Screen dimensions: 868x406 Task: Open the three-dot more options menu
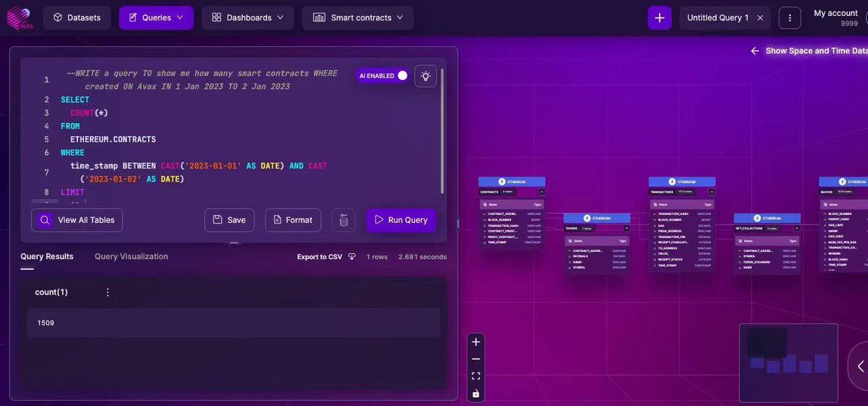pos(790,17)
